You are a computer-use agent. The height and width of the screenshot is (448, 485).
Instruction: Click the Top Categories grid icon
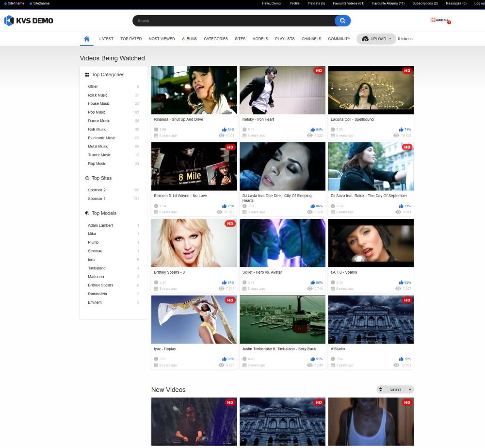[x=87, y=75]
